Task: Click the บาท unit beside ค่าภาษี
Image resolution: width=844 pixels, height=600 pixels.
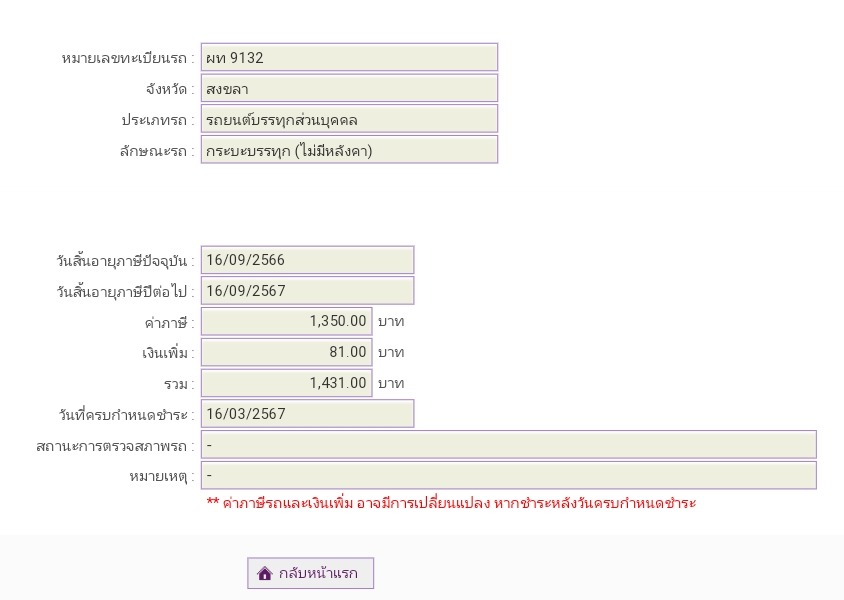Action: click(x=391, y=322)
